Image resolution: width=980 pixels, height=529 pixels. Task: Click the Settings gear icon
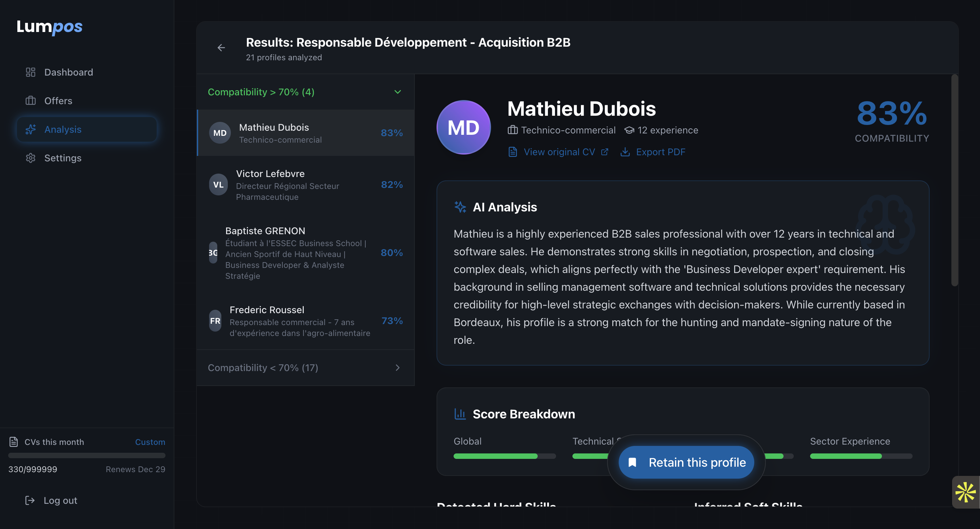coord(30,158)
